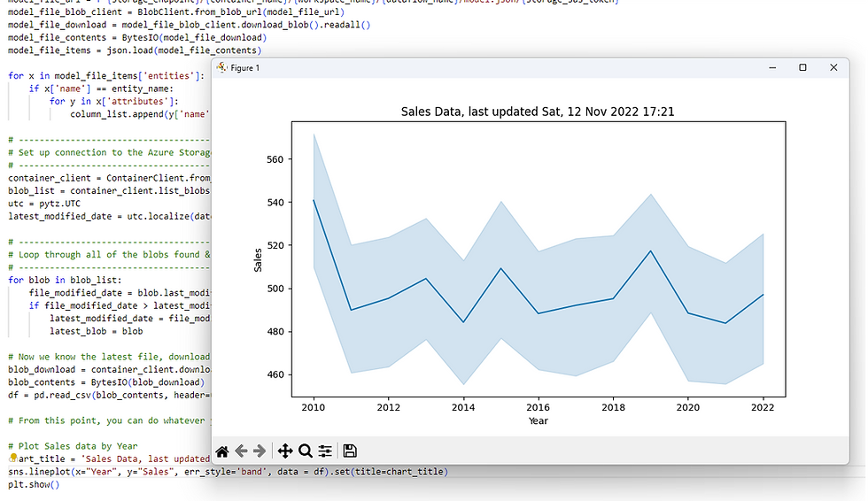Click the Home reset view icon

click(222, 451)
